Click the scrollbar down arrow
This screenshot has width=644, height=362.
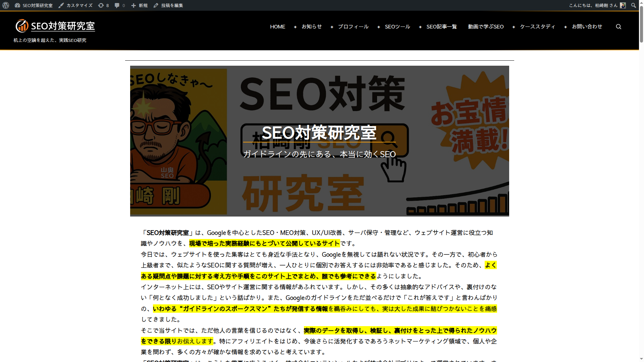point(641,359)
